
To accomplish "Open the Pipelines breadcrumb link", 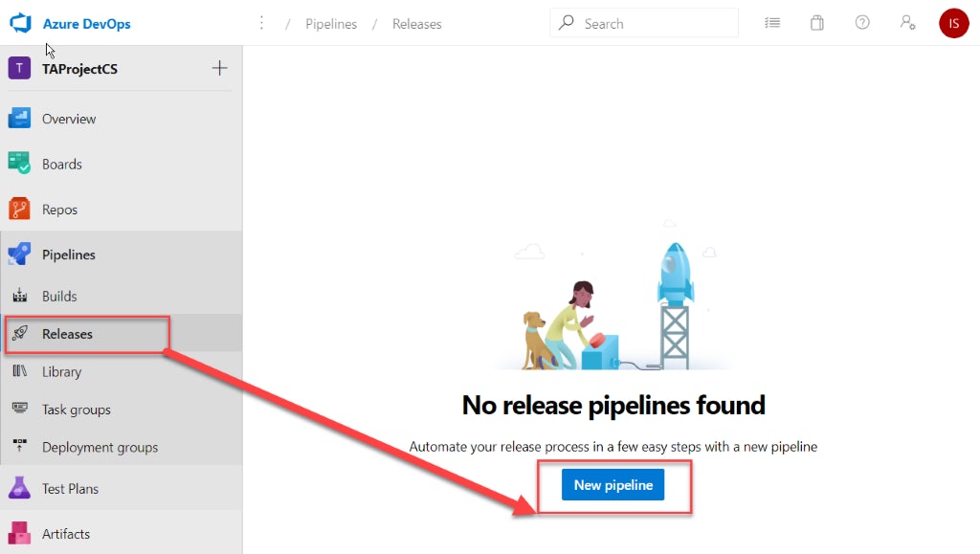I will point(331,24).
